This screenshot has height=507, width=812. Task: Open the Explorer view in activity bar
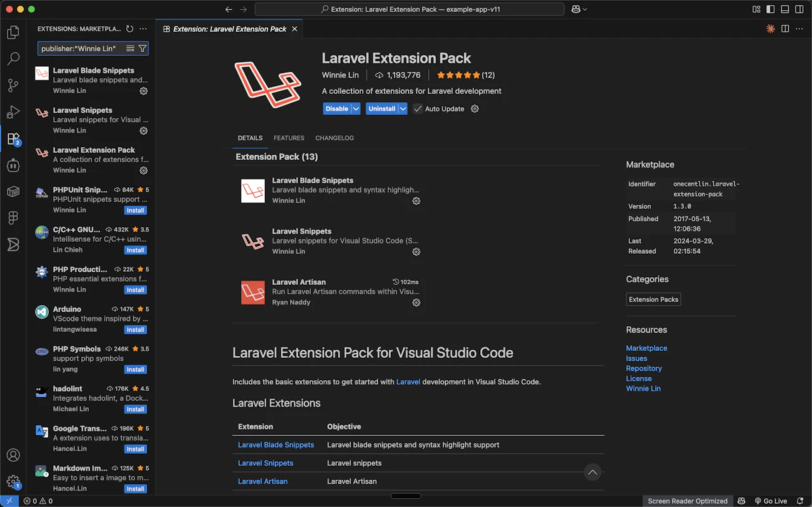pos(13,32)
